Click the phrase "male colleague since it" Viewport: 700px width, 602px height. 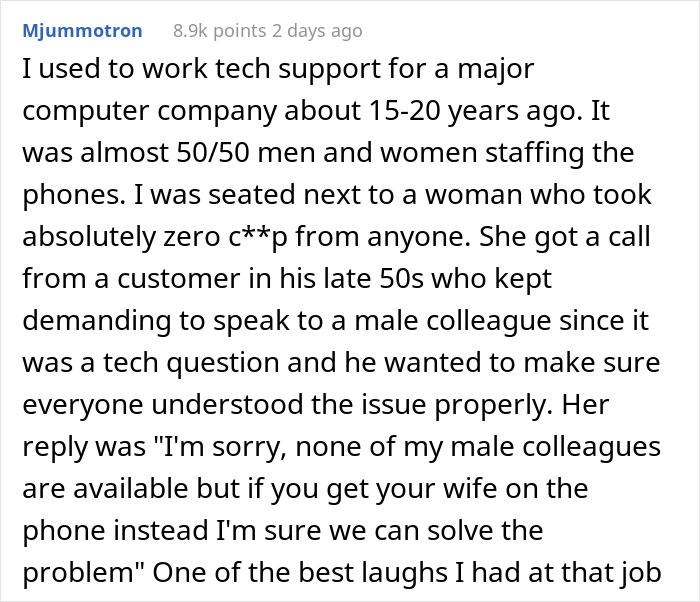(x=501, y=321)
